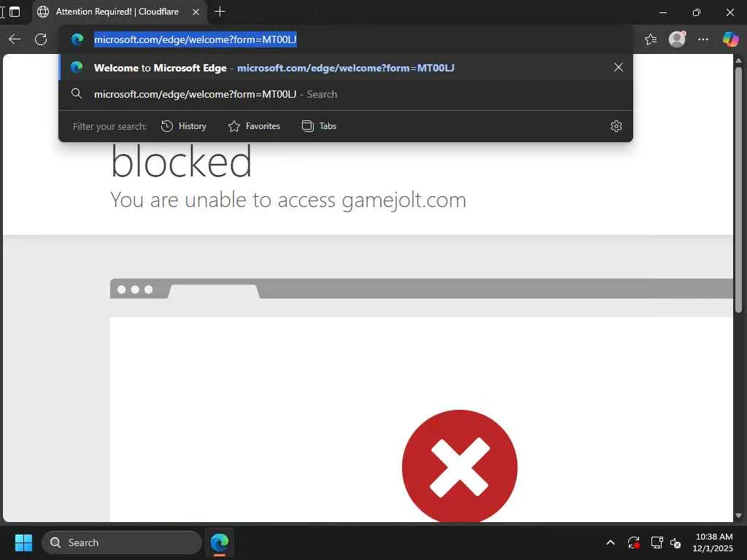Click the address bar URL text
This screenshot has width=747, height=560.
click(196, 39)
